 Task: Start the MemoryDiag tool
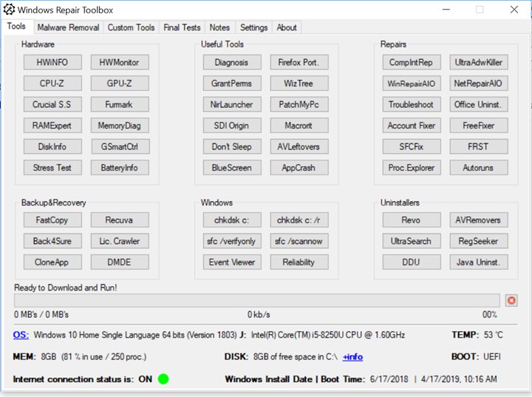click(x=120, y=126)
